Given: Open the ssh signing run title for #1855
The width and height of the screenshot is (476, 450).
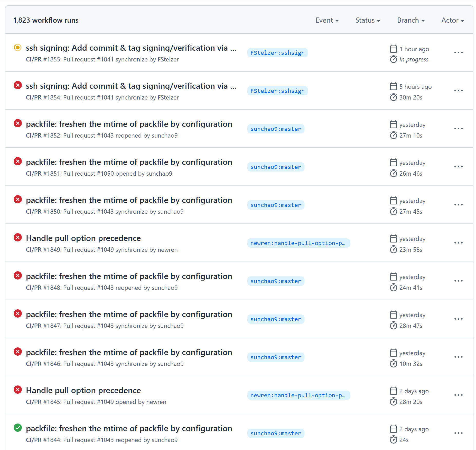Looking at the screenshot, I should 131,48.
